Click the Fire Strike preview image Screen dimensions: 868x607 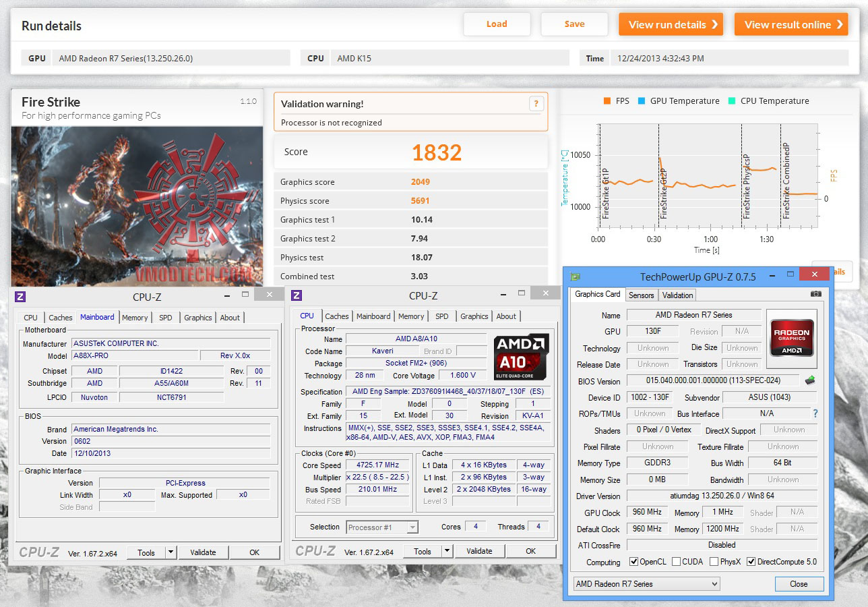[x=137, y=205]
